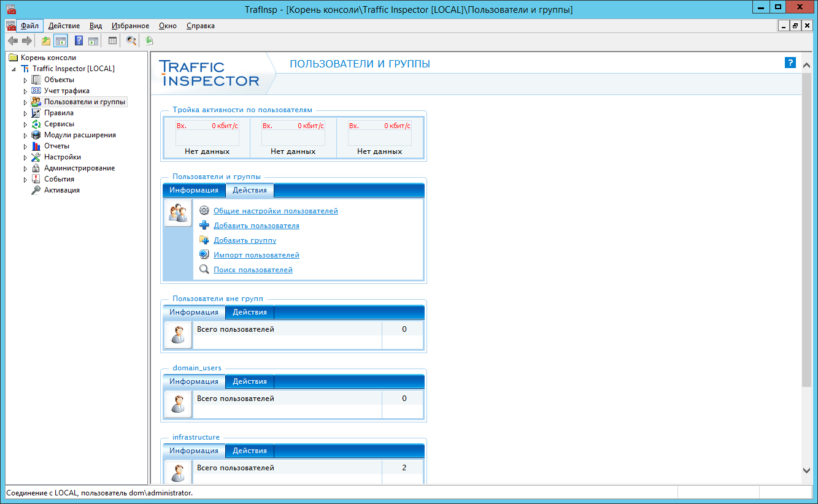Click the magnifier icon beside Поиск пользователей
Viewport: 818px width, 504px height.
[x=204, y=269]
